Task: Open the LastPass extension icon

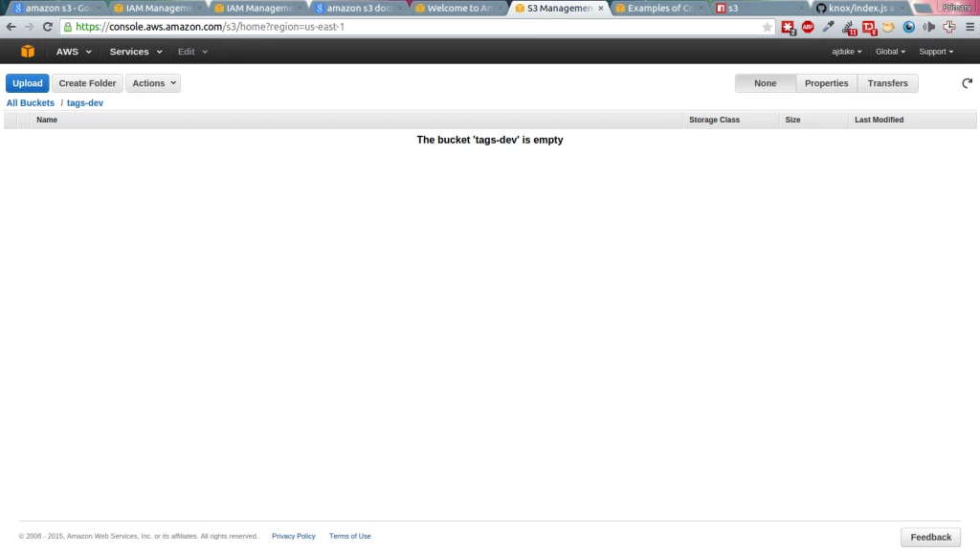Action: [x=789, y=28]
